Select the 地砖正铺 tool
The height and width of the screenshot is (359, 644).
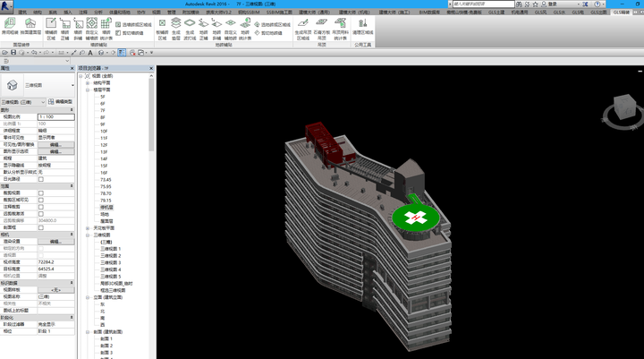(x=204, y=29)
